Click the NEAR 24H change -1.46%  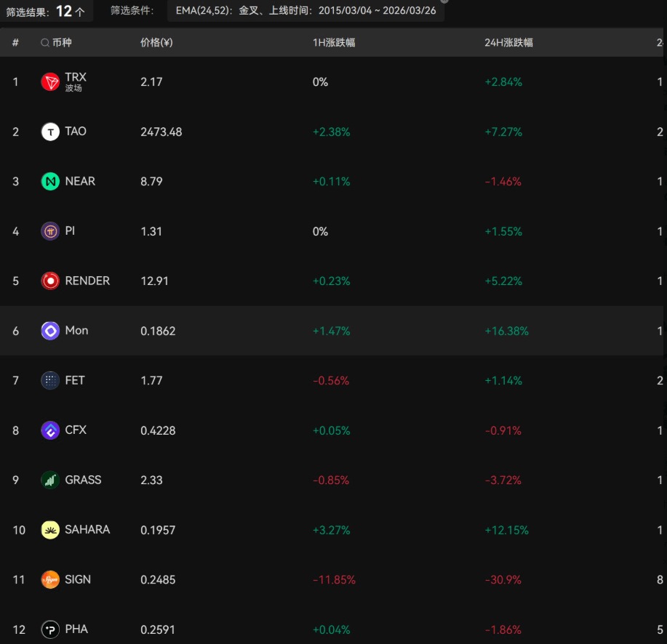503,182
